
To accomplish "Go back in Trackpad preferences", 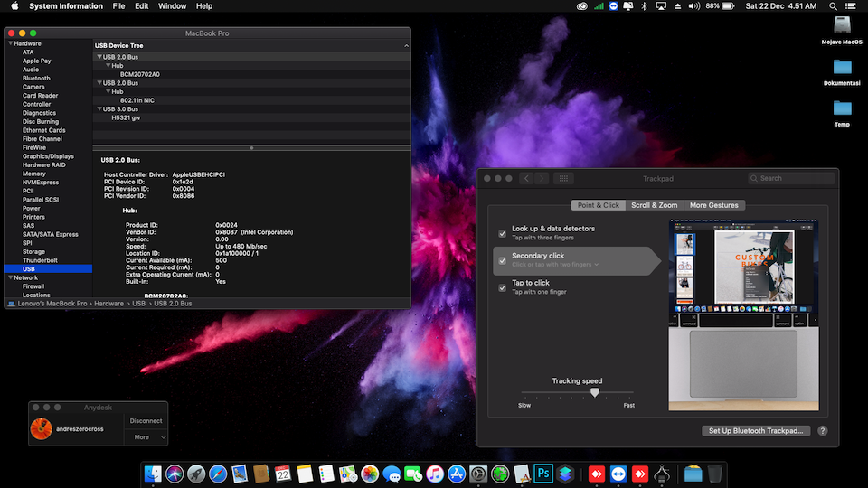I will (526, 178).
